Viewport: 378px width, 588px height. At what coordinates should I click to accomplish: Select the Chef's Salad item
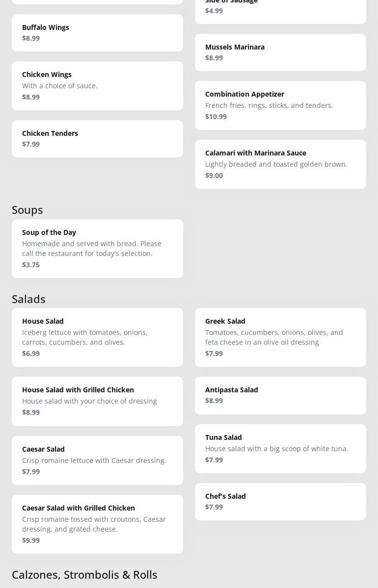tap(280, 501)
